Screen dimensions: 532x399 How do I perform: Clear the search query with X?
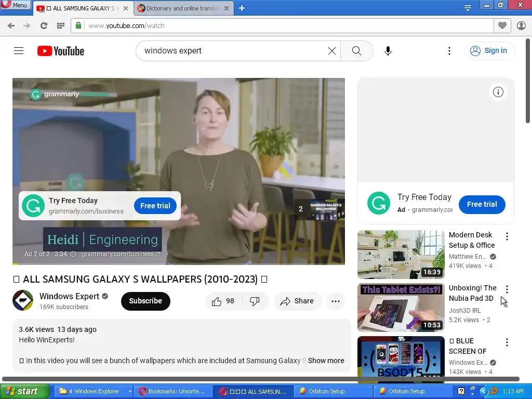coord(332,51)
